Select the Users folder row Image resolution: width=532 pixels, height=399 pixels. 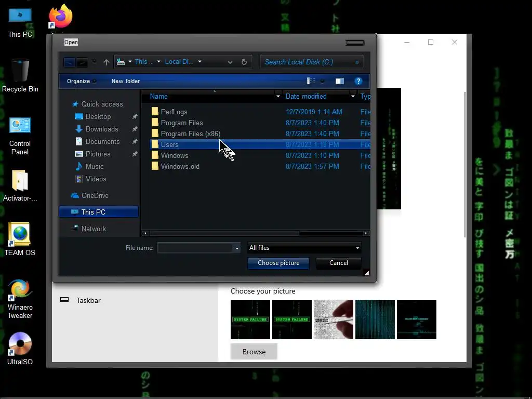point(260,144)
